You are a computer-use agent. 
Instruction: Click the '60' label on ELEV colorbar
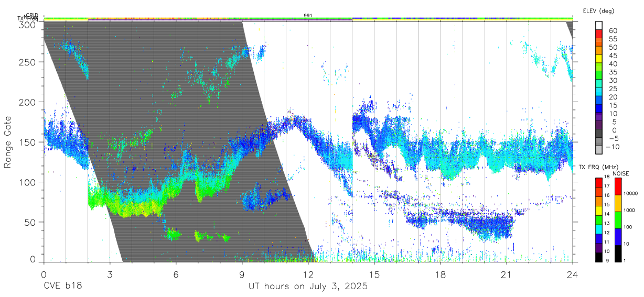(x=613, y=30)
